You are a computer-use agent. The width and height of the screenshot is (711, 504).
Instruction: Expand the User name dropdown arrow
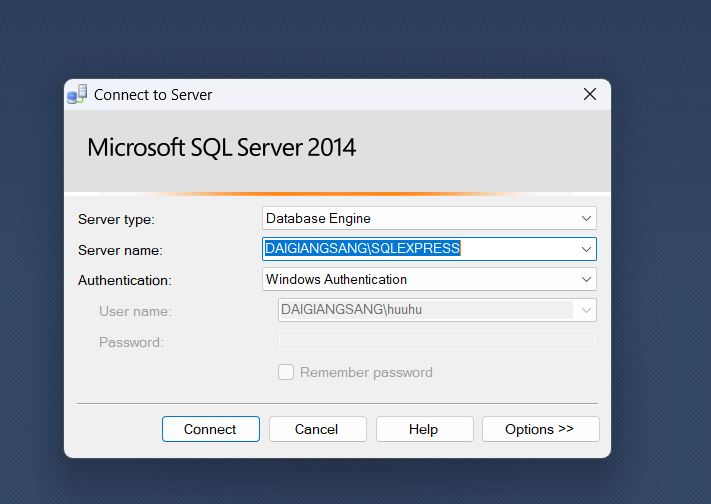586,311
